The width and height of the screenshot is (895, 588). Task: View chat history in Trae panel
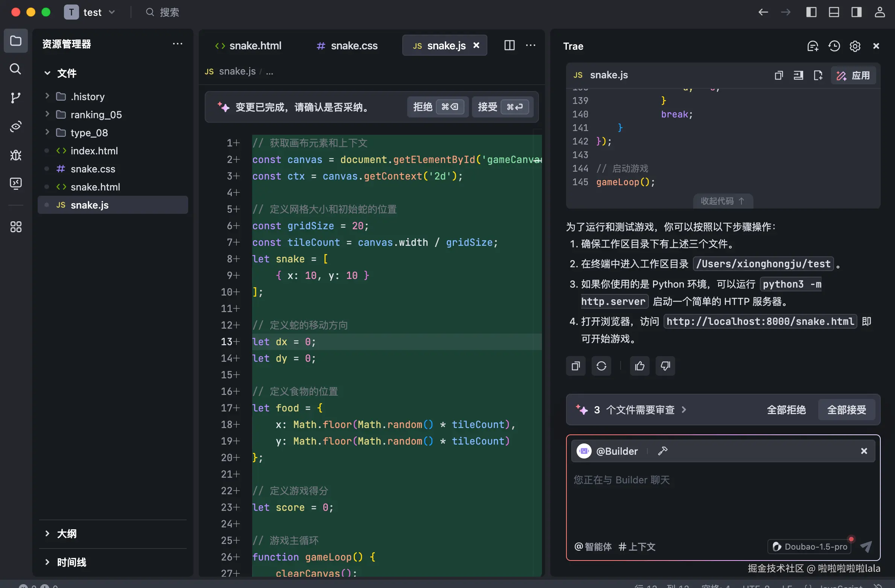tap(834, 46)
